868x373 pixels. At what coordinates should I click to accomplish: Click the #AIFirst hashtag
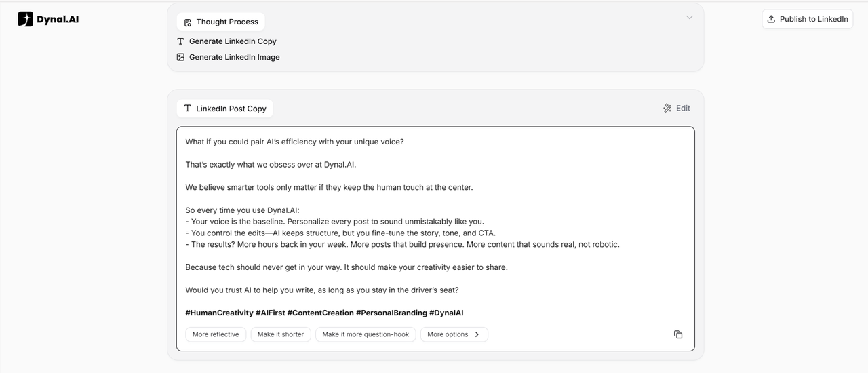point(270,313)
